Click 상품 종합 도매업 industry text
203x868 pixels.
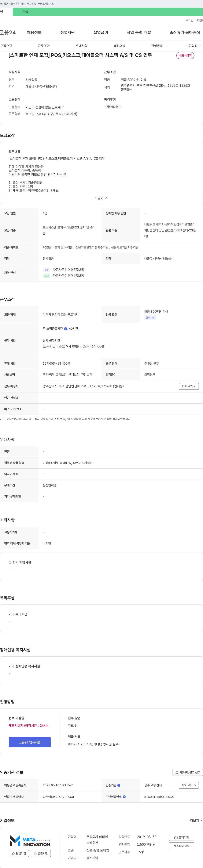[98, 850]
